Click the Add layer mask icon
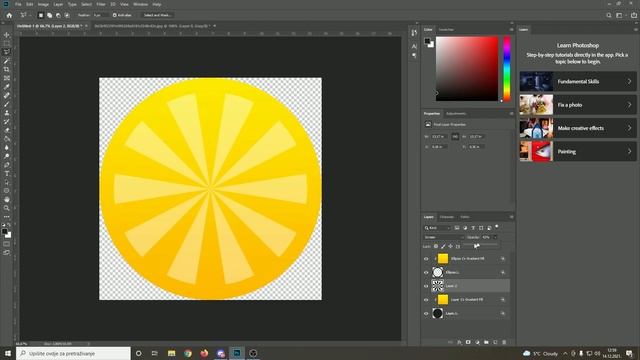Image resolution: width=640 pixels, height=360 pixels. tap(468, 342)
